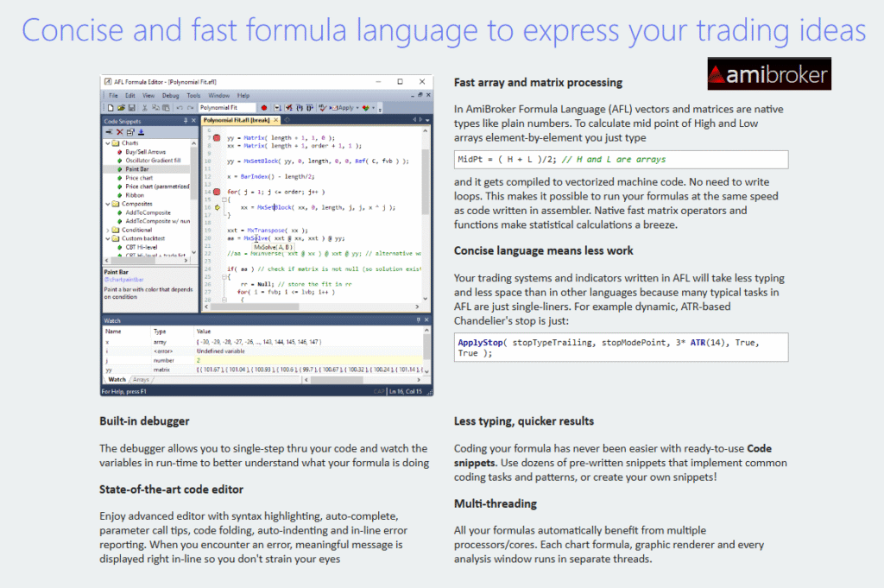Click the Watch panel horizontal scrollbar
884x588 pixels.
click(x=363, y=379)
